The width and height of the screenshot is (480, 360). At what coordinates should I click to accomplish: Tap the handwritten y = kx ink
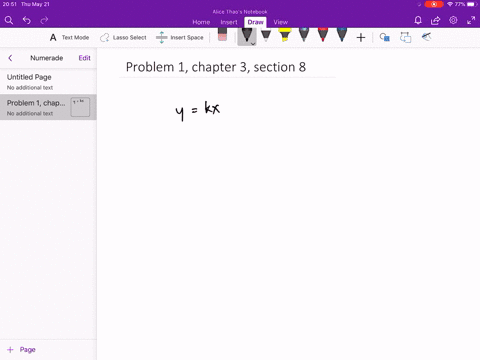pyautogui.click(x=198, y=110)
